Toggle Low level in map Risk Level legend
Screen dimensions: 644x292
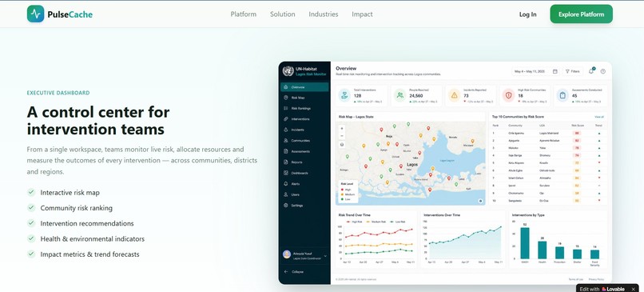click(346, 199)
